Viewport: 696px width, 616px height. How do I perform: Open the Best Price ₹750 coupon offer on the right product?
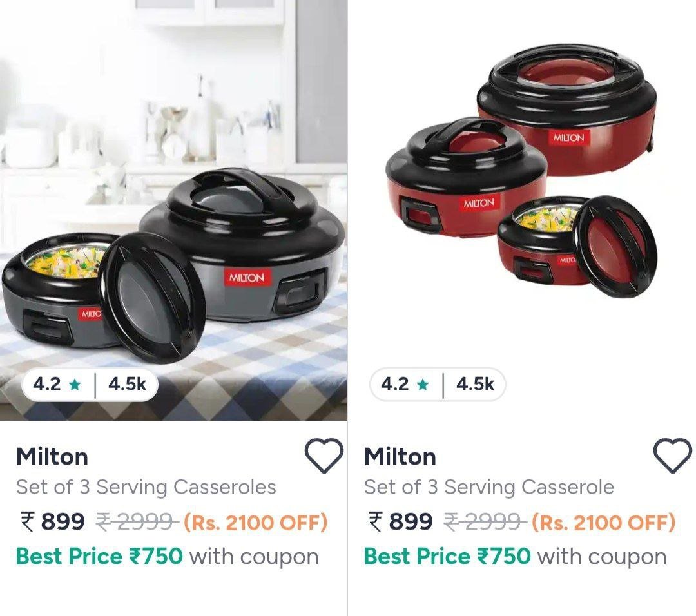point(516,557)
